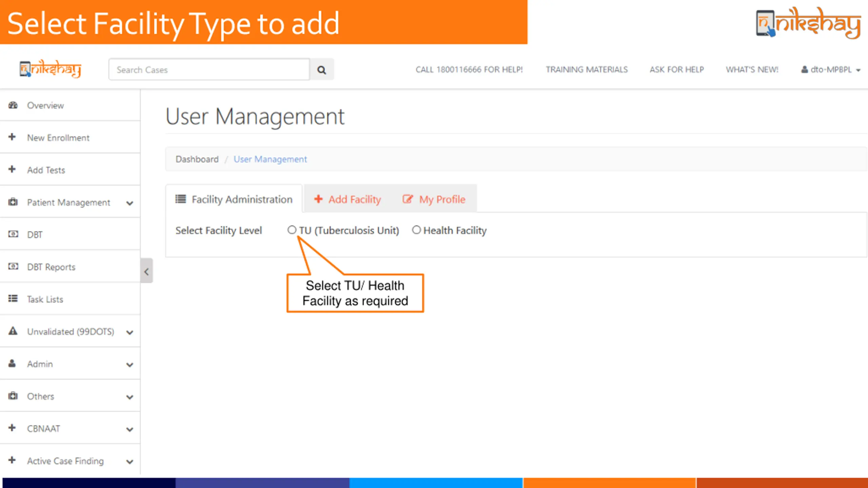Click the Nikshay logo in the navbar
The width and height of the screenshot is (868, 488).
50,69
